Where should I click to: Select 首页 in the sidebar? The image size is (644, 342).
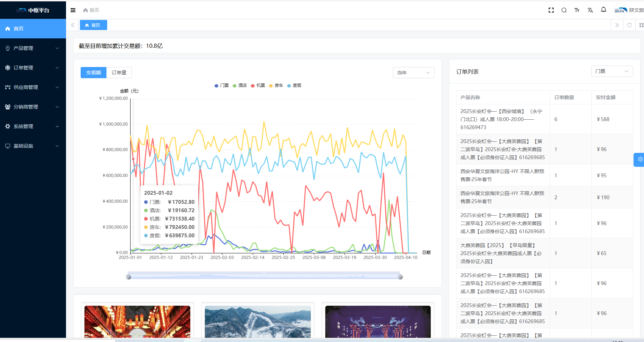coord(33,29)
